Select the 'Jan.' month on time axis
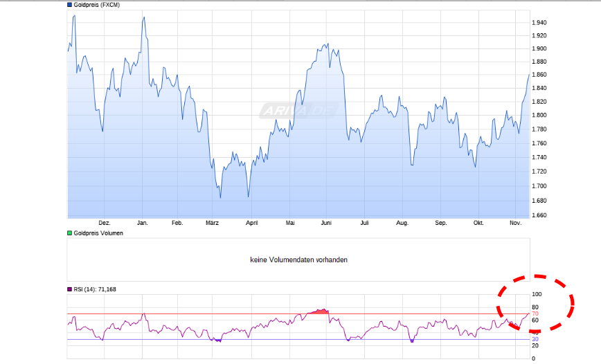Screen dimensions: 601x364 pos(142,223)
